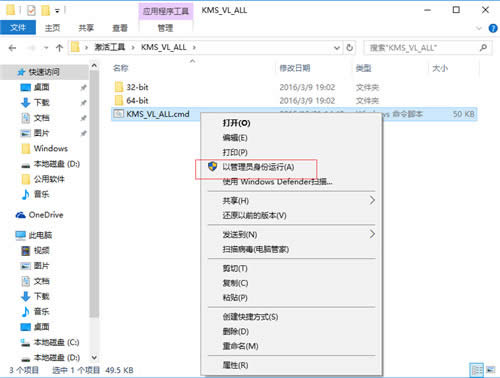Click the 此电脑 computer icon
Screen dimensions: 500x378
(x=20, y=235)
